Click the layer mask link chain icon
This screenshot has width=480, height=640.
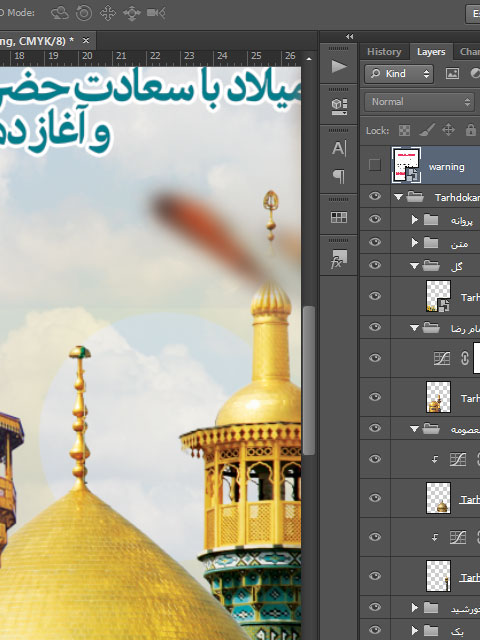(x=464, y=358)
